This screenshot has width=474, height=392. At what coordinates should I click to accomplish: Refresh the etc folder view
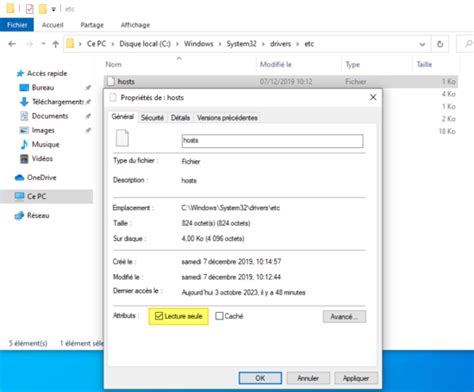pyautogui.click(x=440, y=44)
